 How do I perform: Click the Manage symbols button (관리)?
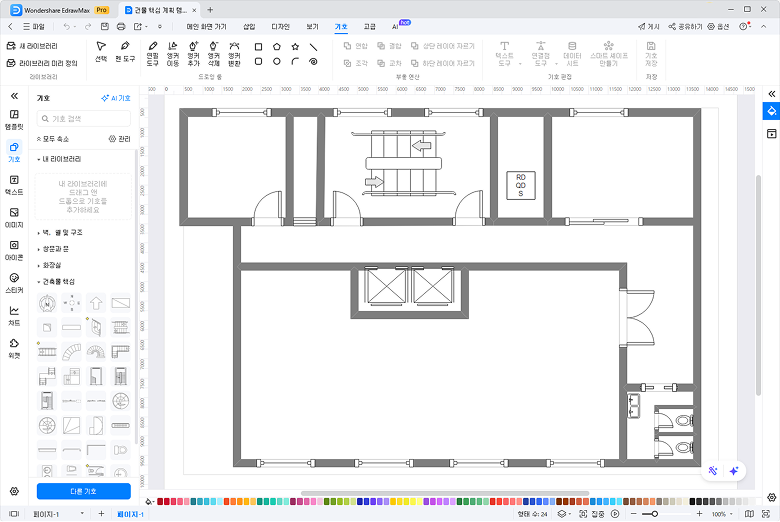coord(119,139)
